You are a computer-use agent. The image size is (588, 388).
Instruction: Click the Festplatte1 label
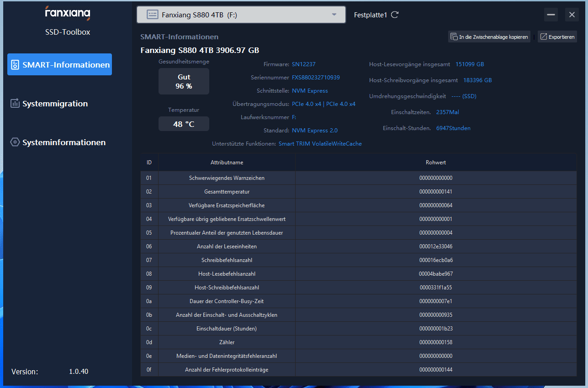(371, 15)
